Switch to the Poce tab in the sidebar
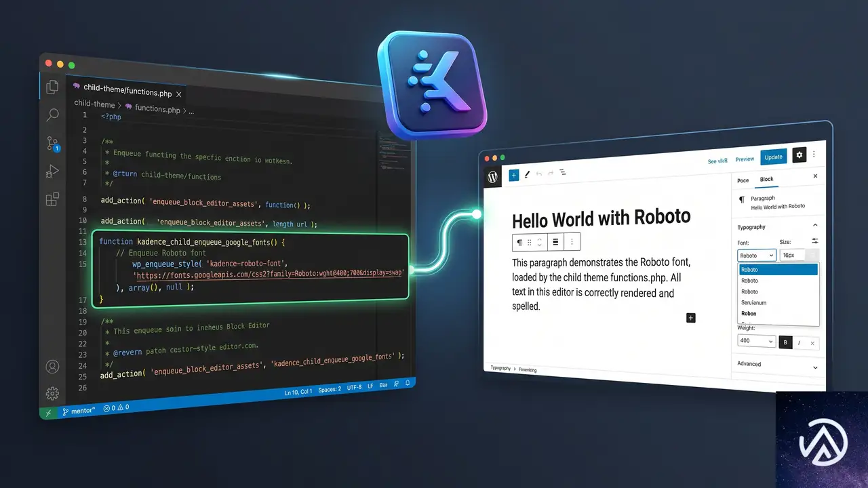The height and width of the screenshot is (488, 868). pyautogui.click(x=743, y=180)
